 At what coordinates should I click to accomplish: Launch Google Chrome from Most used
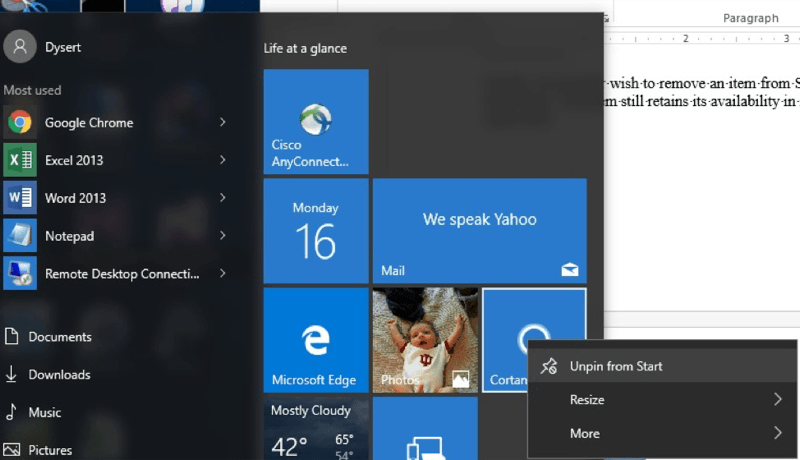pyautogui.click(x=117, y=122)
